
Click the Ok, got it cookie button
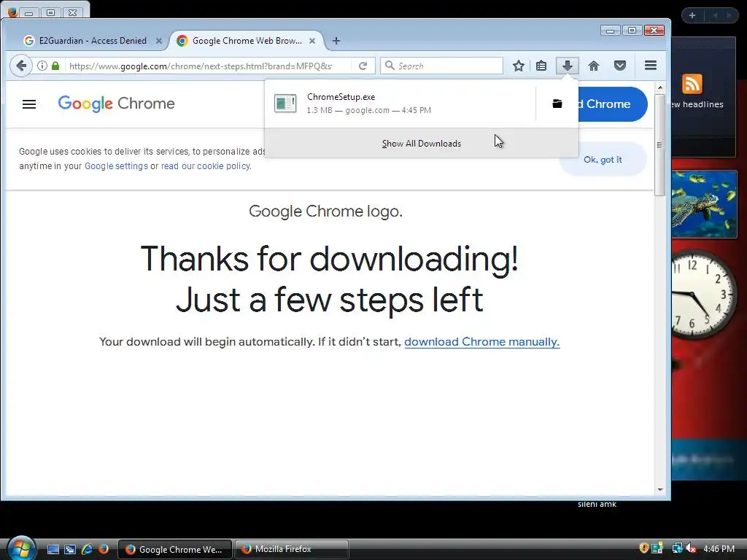click(x=603, y=160)
